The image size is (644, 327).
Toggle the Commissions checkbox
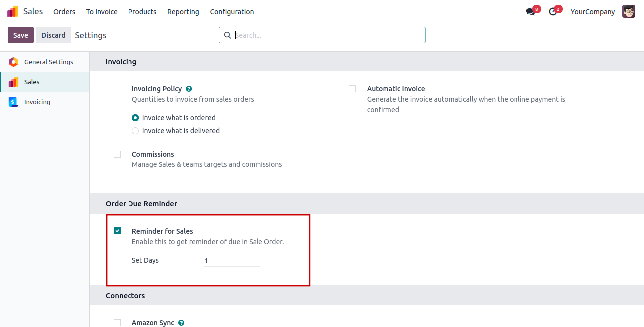tap(117, 154)
